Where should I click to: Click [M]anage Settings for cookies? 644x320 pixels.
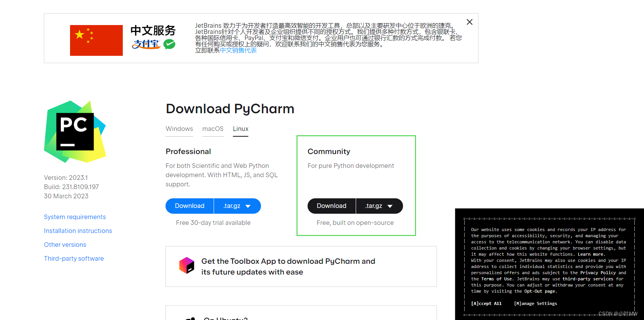[x=535, y=303]
